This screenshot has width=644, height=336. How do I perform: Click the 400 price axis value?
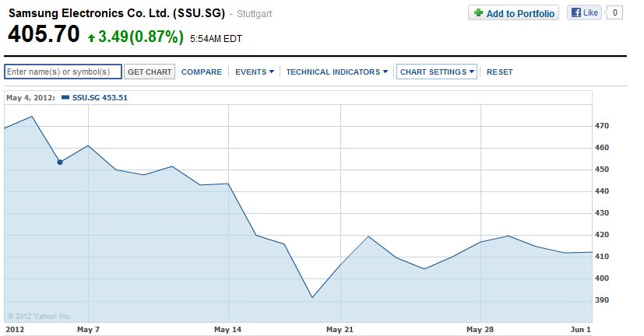click(x=602, y=278)
